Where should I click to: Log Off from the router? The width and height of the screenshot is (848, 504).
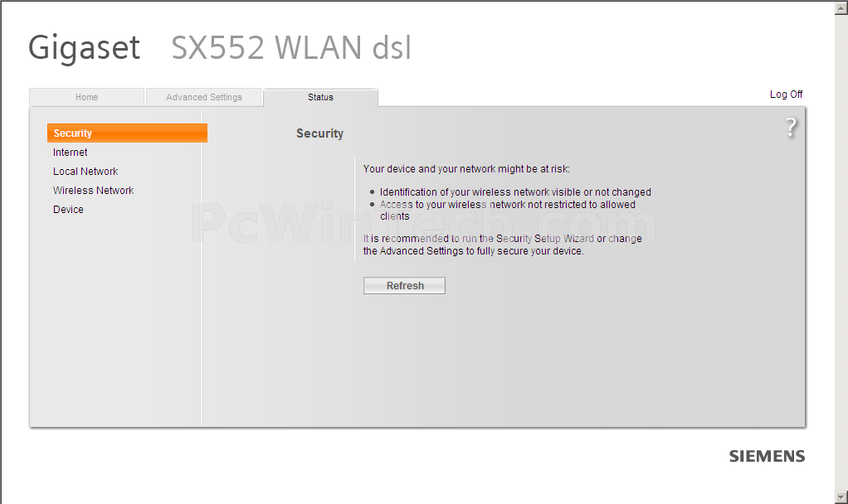786,94
